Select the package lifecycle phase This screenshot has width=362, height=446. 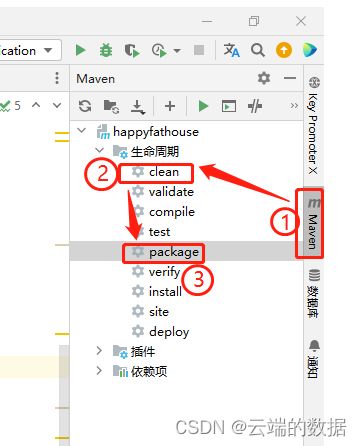(x=174, y=252)
